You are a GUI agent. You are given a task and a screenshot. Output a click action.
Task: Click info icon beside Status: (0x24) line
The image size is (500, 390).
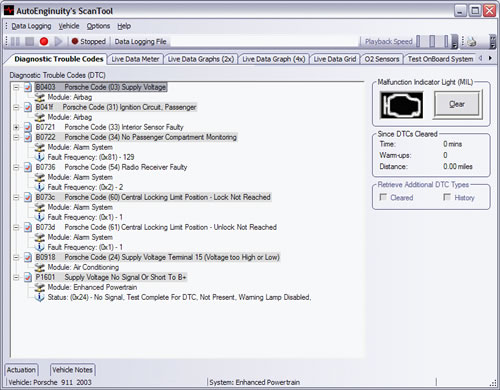pos(40,297)
